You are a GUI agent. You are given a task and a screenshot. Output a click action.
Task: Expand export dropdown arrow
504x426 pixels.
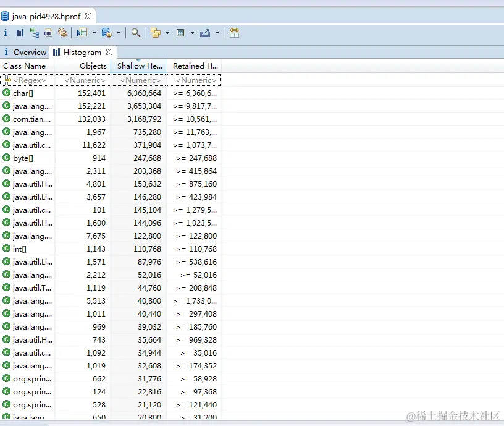217,33
